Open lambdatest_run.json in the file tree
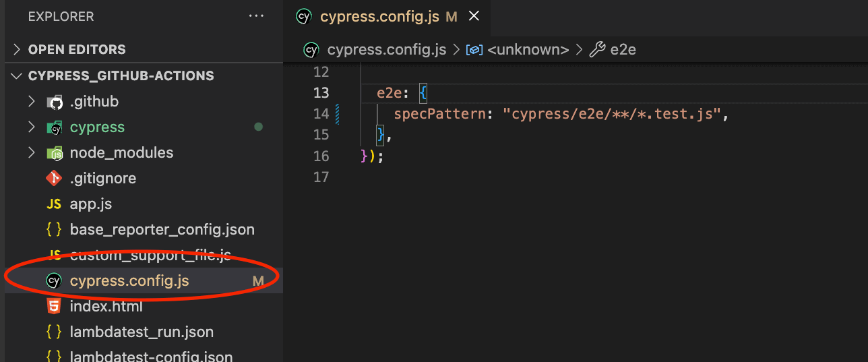Screen dimensions: 868x362 point(142,332)
